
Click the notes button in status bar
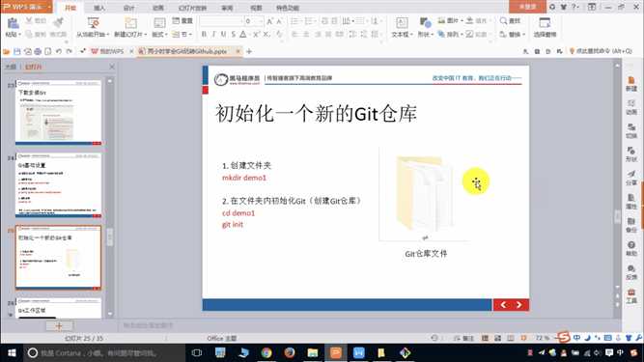[464, 338]
